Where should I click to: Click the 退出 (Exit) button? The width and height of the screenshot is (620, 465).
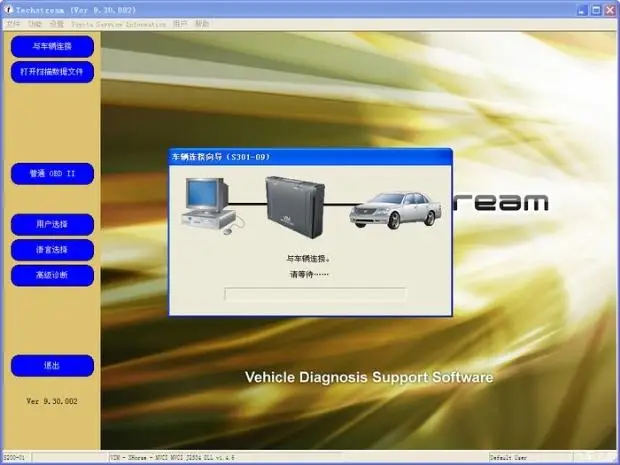52,366
